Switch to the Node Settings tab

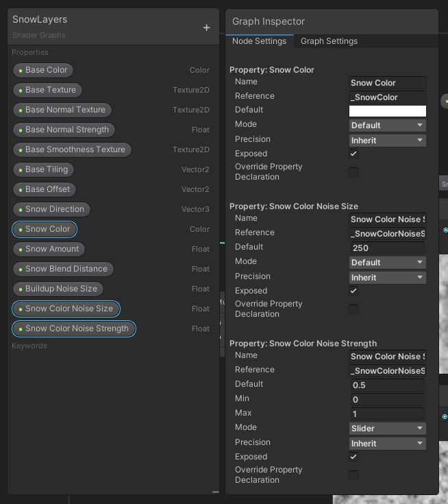point(259,41)
